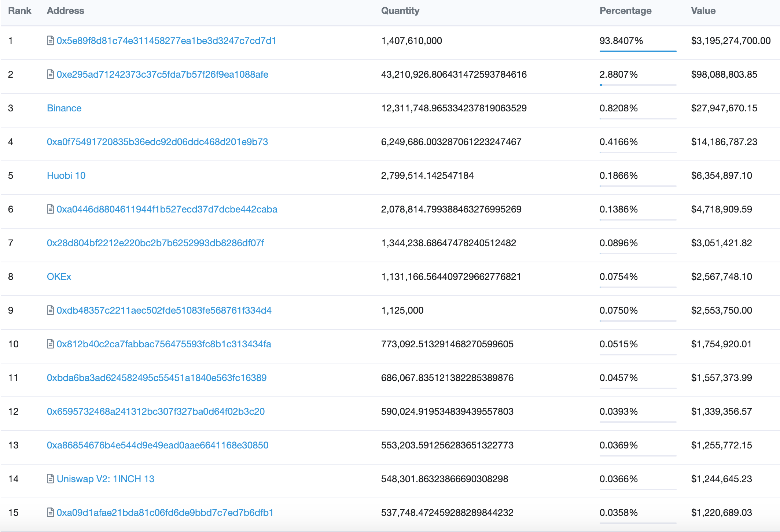This screenshot has width=780, height=532.
Task: Select quantity 548,301.86323866690308298
Action: tap(445, 479)
